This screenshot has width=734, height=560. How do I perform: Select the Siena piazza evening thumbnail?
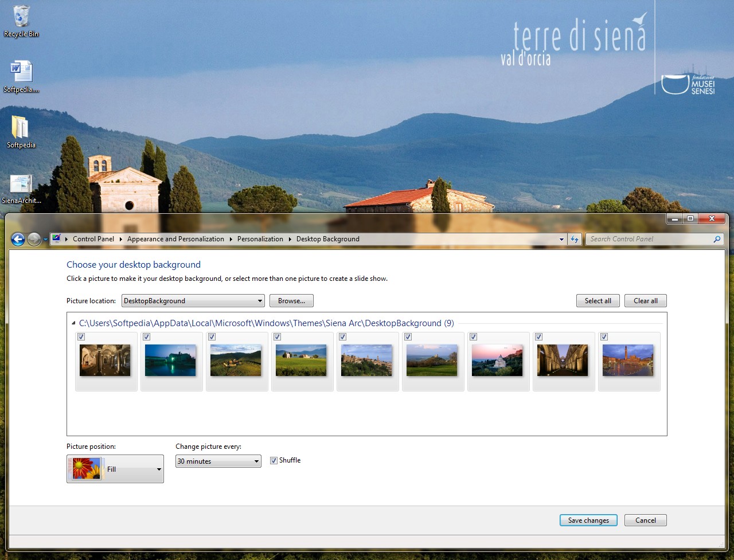tap(628, 361)
